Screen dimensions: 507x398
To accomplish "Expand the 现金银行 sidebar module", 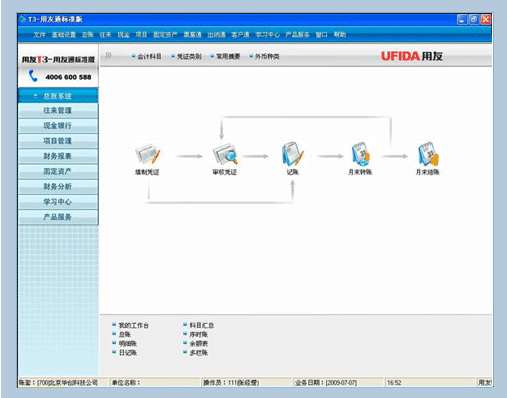I will [x=58, y=126].
